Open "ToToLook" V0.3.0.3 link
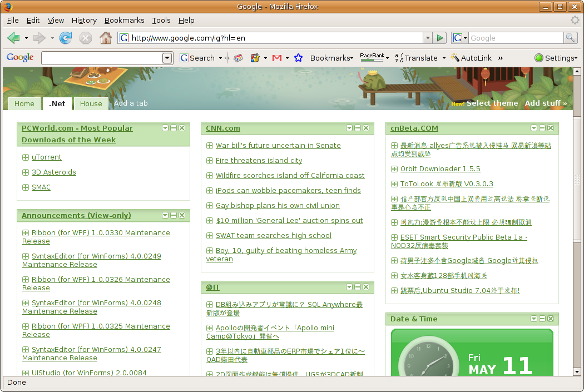Viewport: 584px width, 392px height. click(447, 184)
